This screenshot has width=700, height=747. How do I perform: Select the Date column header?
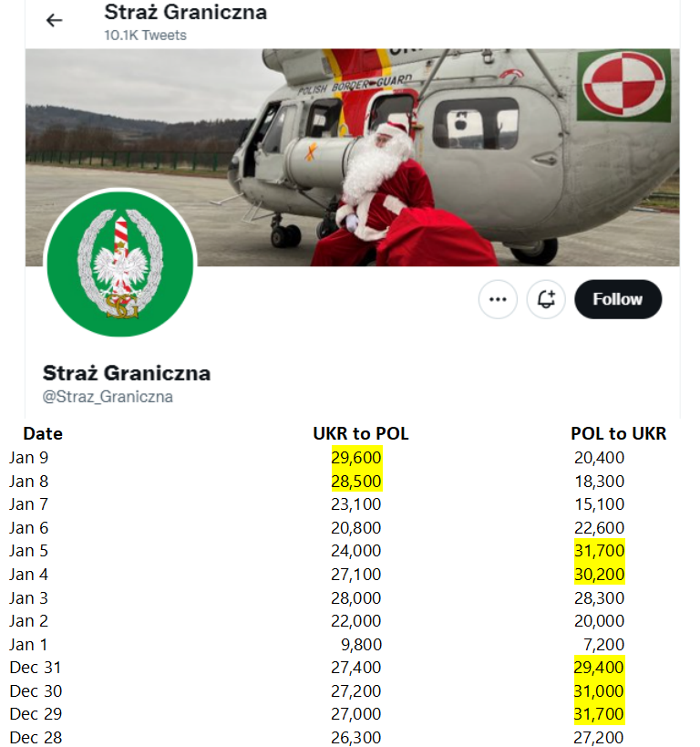tap(43, 433)
